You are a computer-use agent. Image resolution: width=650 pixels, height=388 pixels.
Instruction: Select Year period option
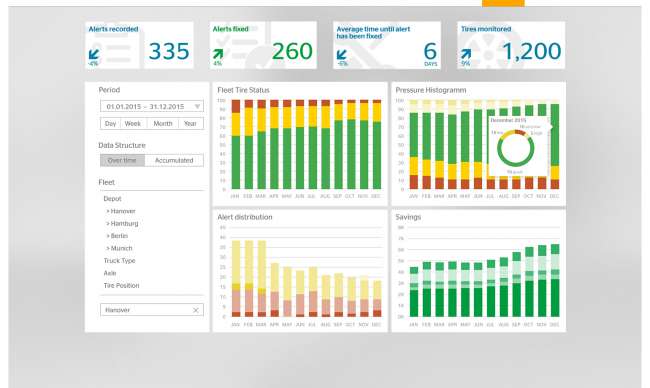click(x=190, y=124)
